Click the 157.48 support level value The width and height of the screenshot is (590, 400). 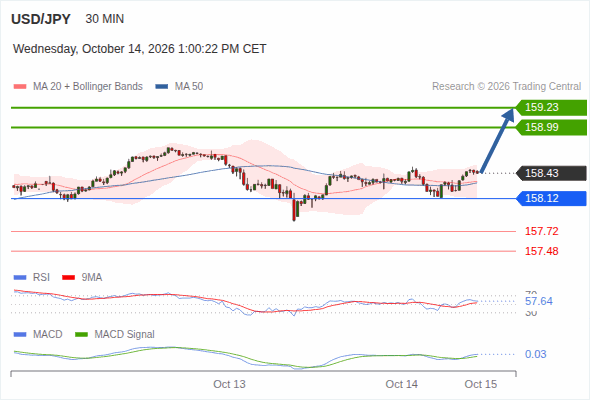pyautogui.click(x=541, y=251)
